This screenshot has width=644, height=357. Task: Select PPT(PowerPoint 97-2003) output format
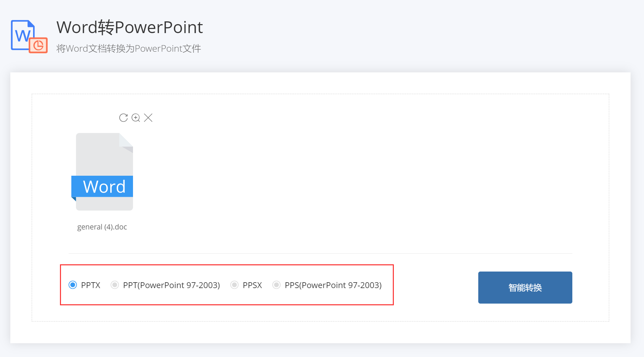pyautogui.click(x=115, y=285)
